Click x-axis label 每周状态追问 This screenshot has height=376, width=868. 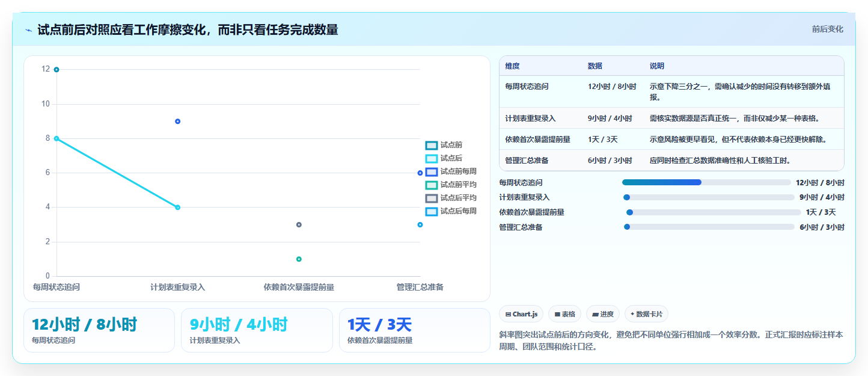pos(57,288)
